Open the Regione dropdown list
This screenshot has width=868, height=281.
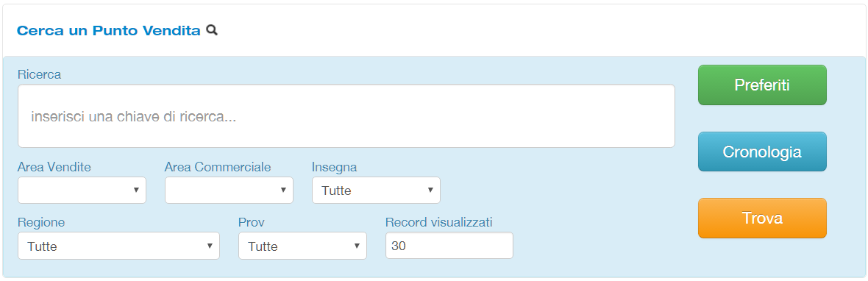(118, 246)
